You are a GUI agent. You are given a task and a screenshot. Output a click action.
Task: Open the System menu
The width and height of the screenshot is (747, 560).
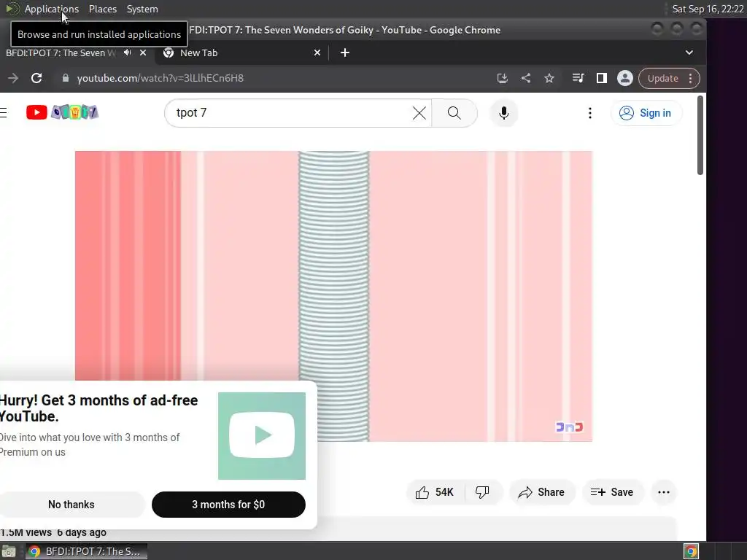click(142, 9)
